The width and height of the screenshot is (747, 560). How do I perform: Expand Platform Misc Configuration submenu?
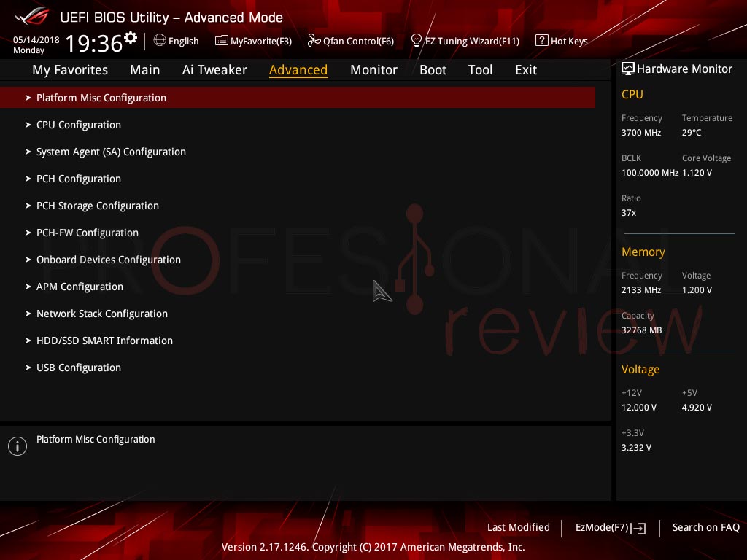pyautogui.click(x=298, y=98)
